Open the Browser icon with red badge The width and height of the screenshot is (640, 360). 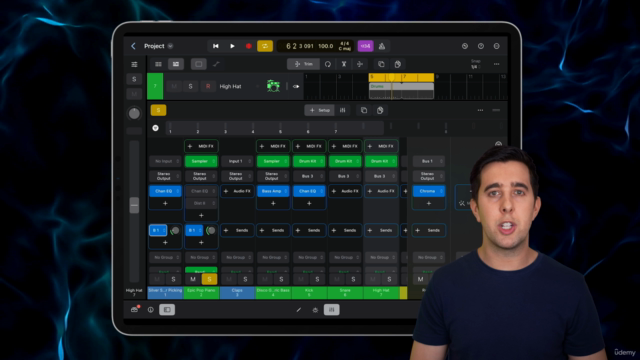134,309
